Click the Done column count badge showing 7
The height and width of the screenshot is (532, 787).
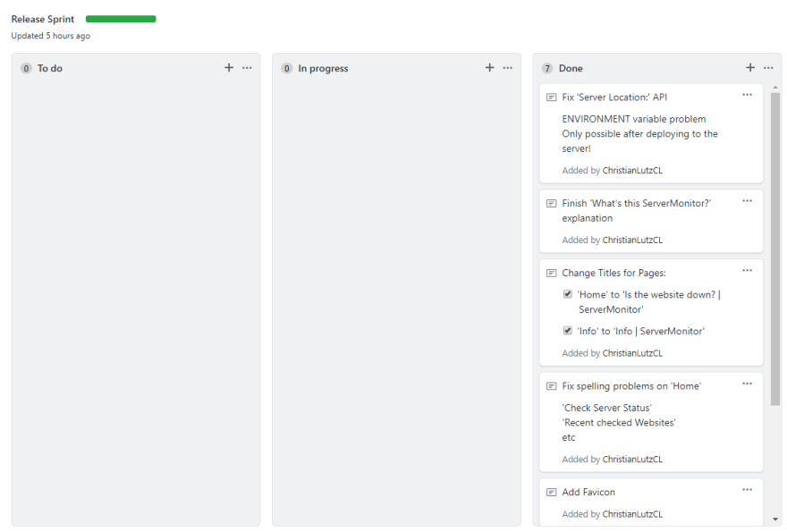(x=547, y=68)
